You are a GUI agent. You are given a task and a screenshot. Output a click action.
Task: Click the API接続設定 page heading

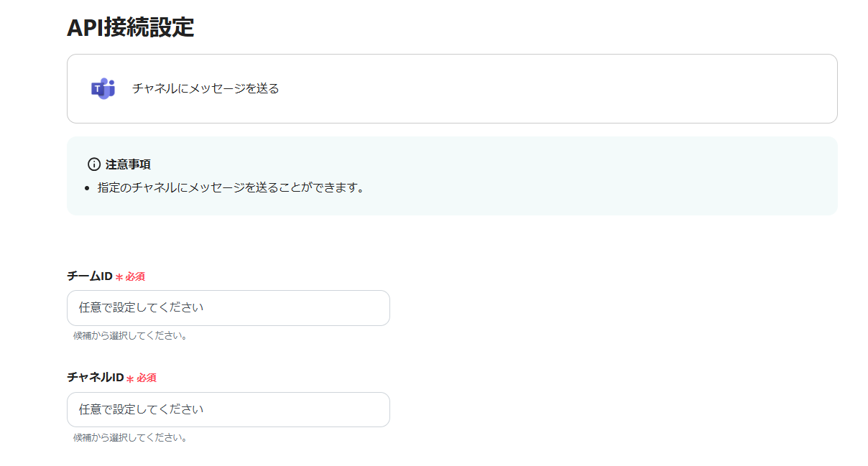coord(130,27)
